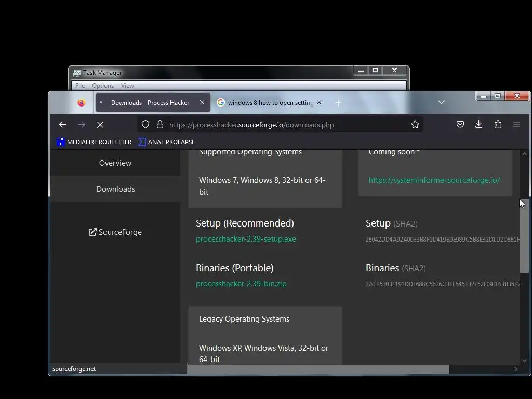Close the windows 8 how to open settings tab
Screen dimensions: 532x399
[x=319, y=102]
